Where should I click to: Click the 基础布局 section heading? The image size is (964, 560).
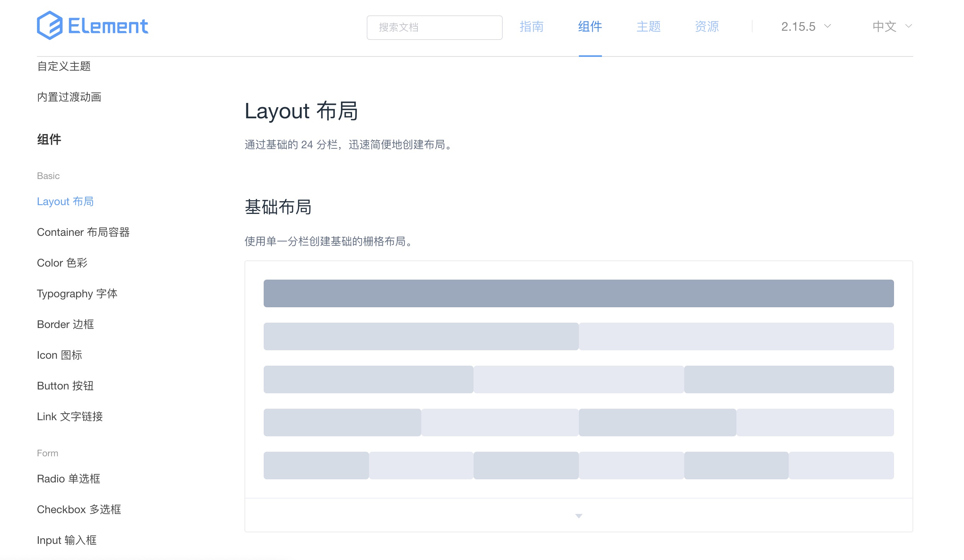click(278, 207)
